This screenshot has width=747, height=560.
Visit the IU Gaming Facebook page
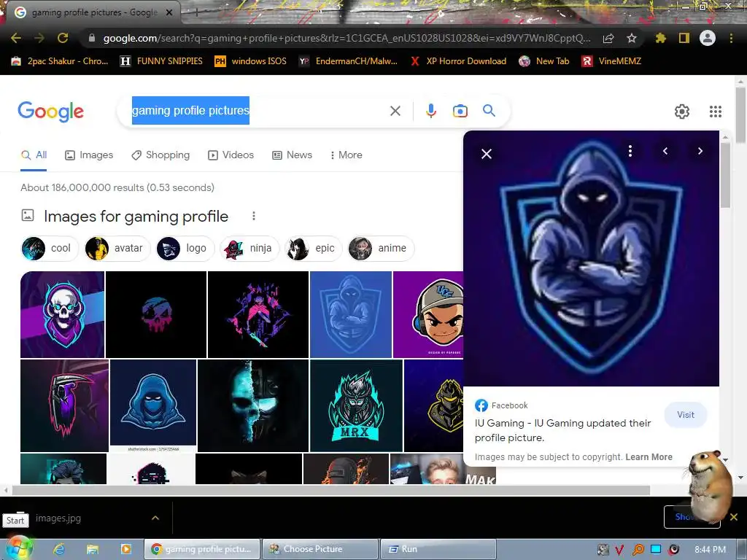686,415
